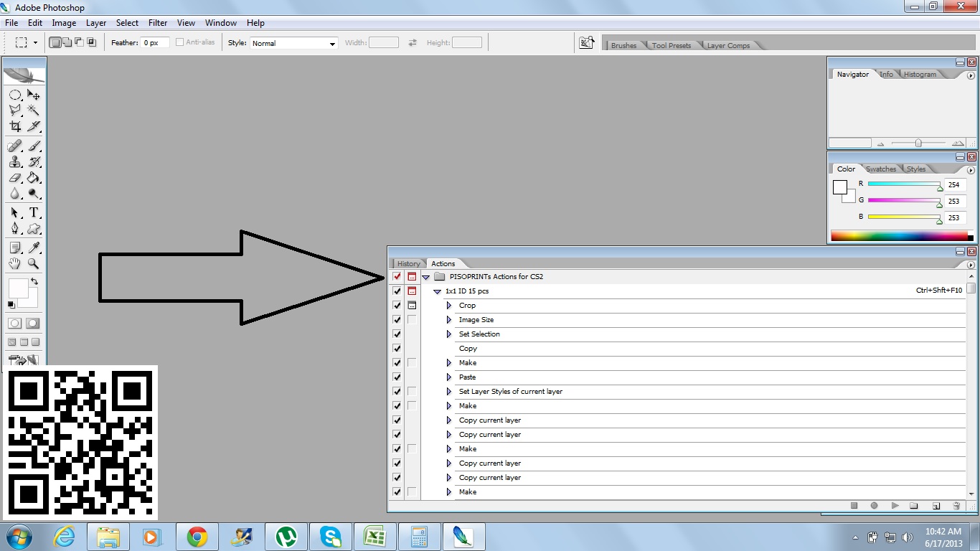Toggle the 1x1 ID 15 pcs item checkbox

397,291
